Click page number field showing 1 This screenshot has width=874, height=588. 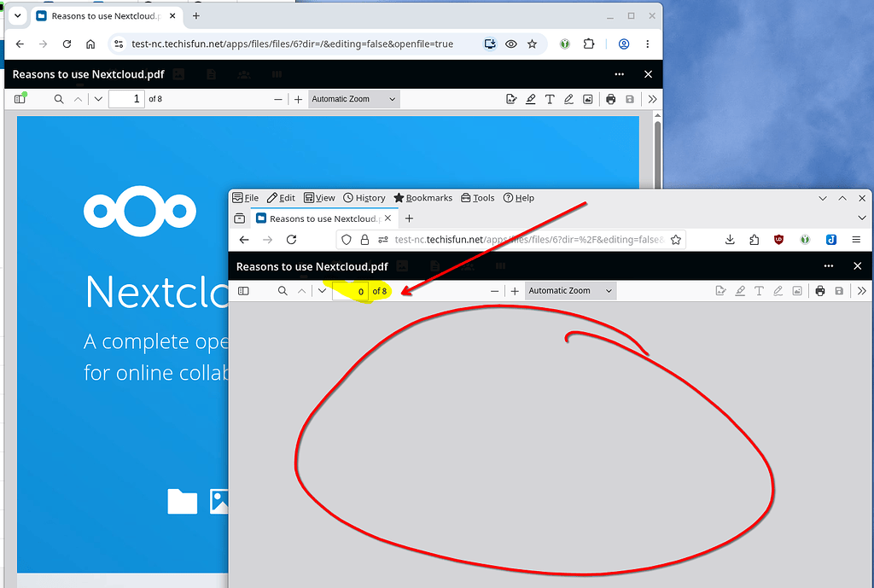click(x=126, y=99)
